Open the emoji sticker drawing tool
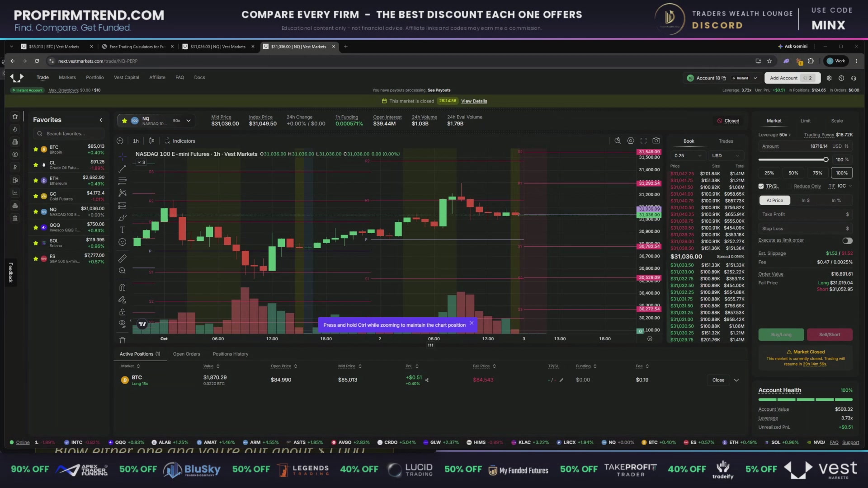Screen dimensions: 868x488 (122, 242)
